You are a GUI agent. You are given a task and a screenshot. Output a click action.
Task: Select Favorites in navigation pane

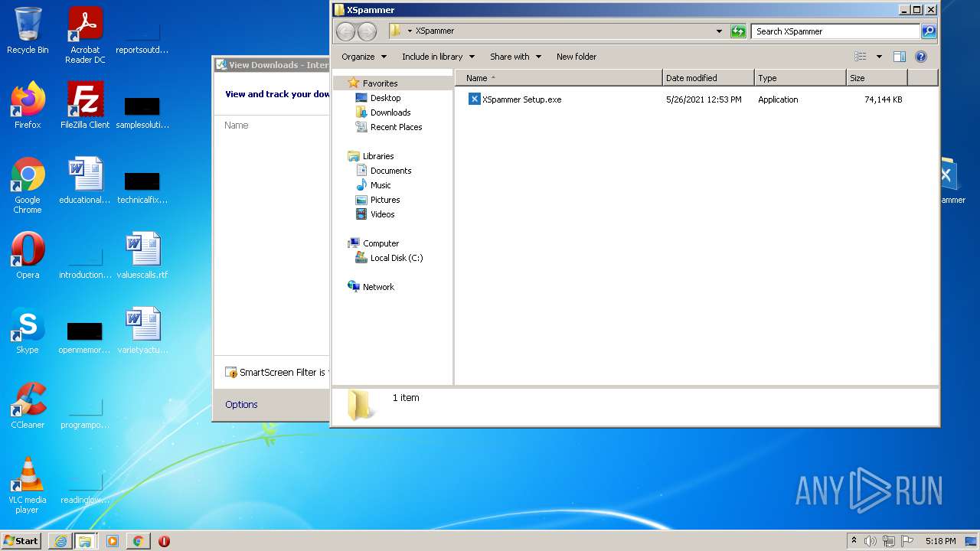pos(380,83)
